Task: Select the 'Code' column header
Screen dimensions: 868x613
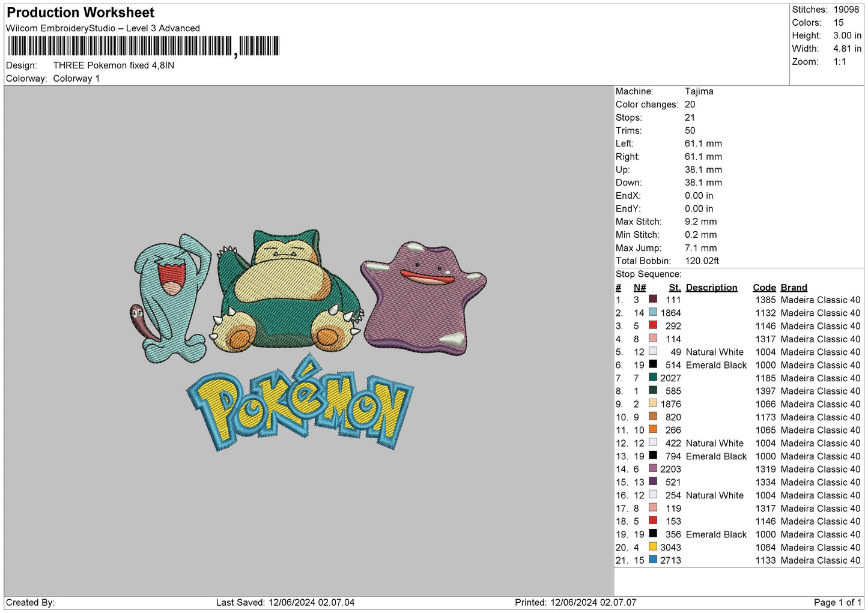Action: pyautogui.click(x=765, y=288)
